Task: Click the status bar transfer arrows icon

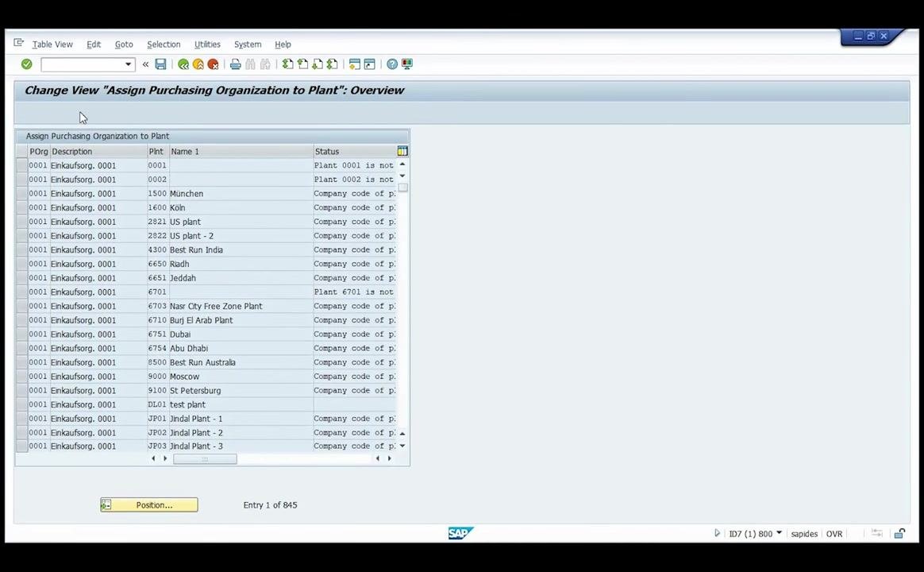Action: 877,533
